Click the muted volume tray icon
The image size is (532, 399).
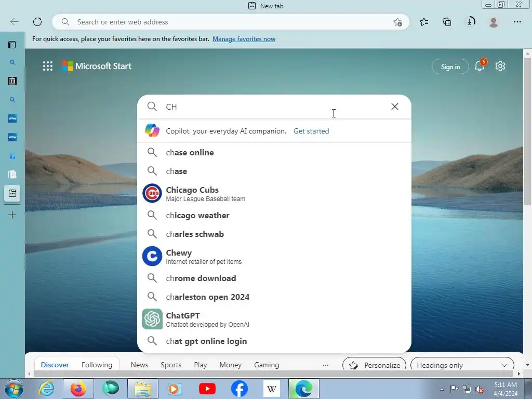click(480, 389)
